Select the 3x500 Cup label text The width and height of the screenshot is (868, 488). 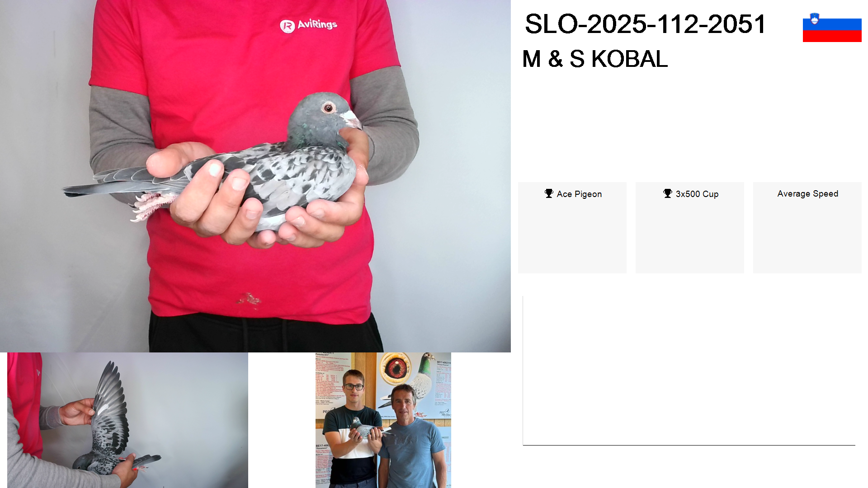[x=697, y=194]
